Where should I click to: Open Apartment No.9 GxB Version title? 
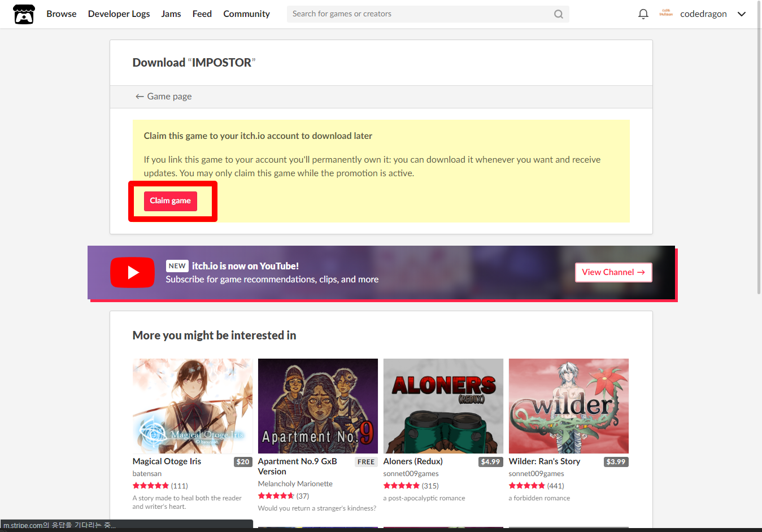coord(298,466)
